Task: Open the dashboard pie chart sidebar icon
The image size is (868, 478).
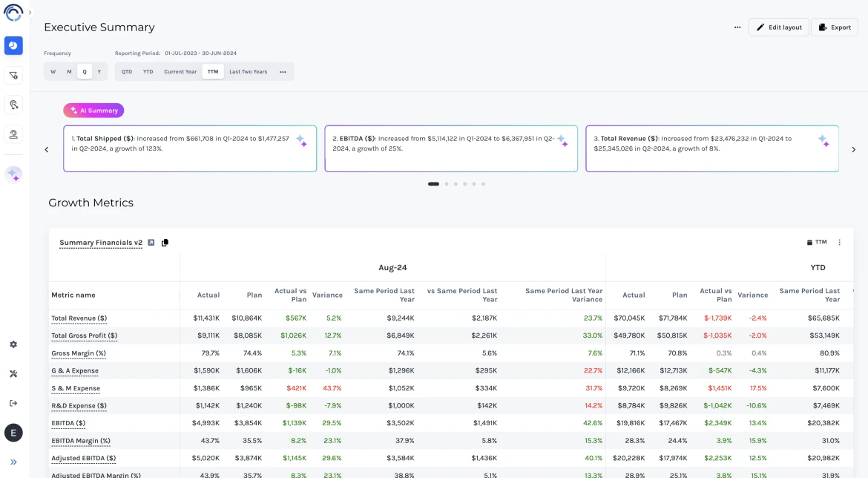Action: pyautogui.click(x=13, y=46)
